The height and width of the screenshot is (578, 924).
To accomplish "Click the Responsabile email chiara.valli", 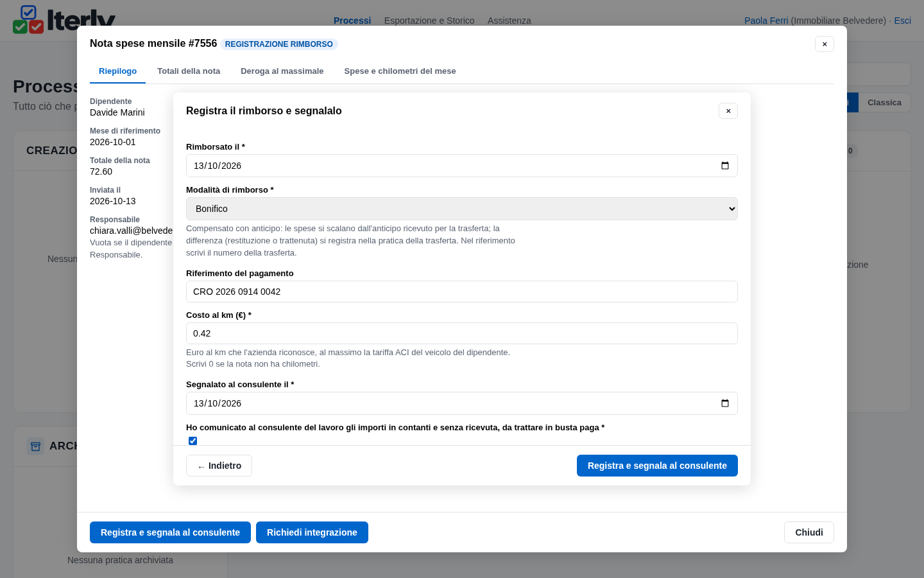I will (x=132, y=231).
